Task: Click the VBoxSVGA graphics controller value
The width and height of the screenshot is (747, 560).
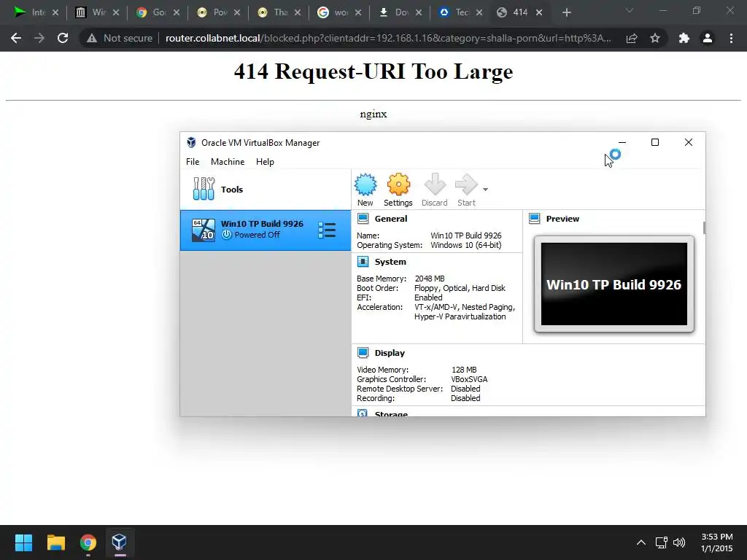Action: (x=469, y=379)
